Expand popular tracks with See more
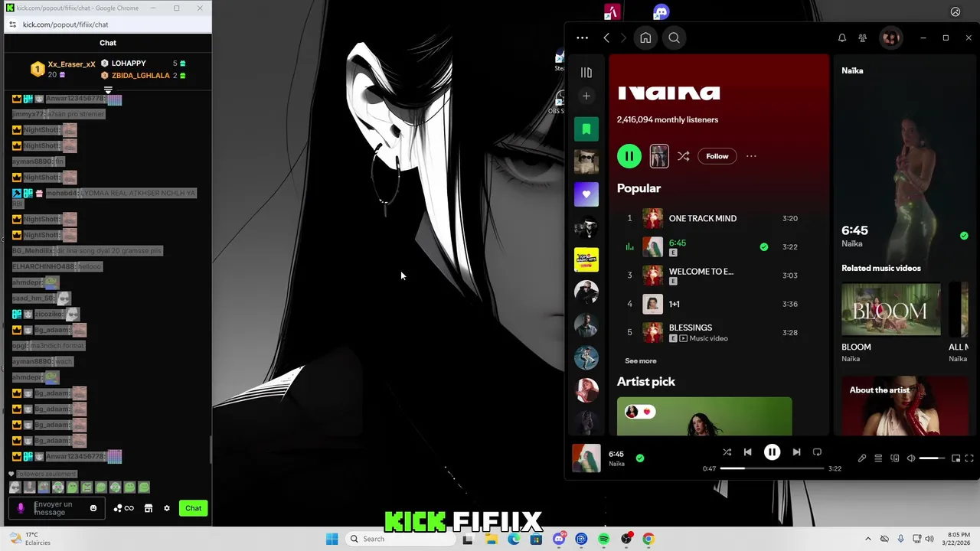This screenshot has width=980, height=551. coord(641,360)
